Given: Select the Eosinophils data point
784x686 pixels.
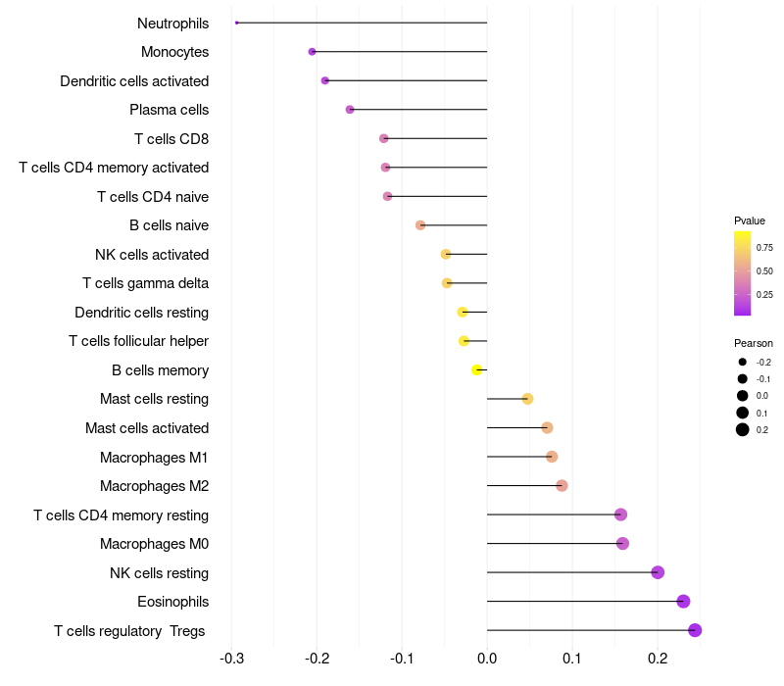Looking at the screenshot, I should tap(683, 601).
